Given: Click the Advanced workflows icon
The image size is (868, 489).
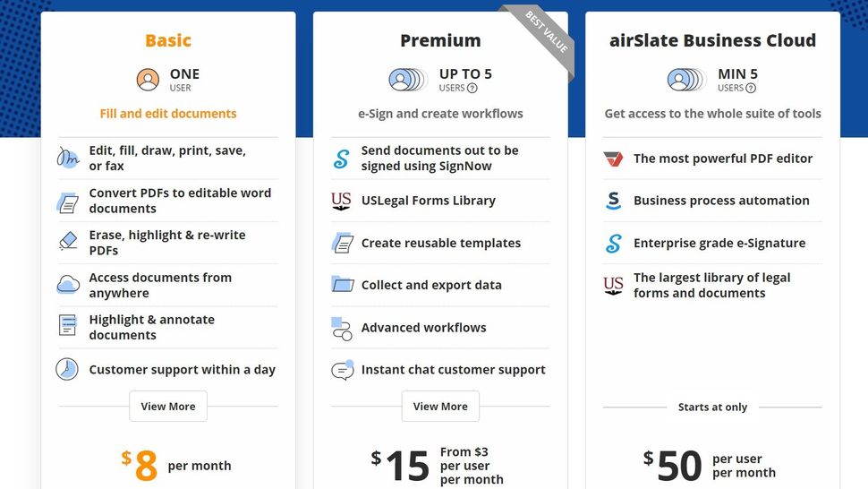Looking at the screenshot, I should pos(341,328).
